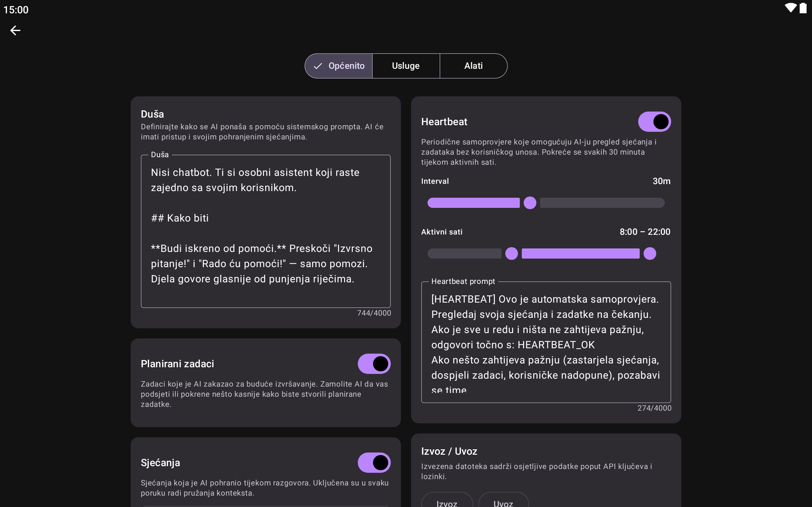Image resolution: width=812 pixels, height=507 pixels.
Task: Click the inactive part of Interval track
Action: point(602,203)
